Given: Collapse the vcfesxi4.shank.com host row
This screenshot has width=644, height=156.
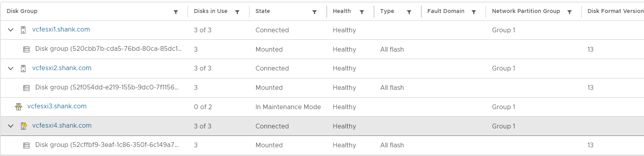Looking at the screenshot, I should [11, 126].
